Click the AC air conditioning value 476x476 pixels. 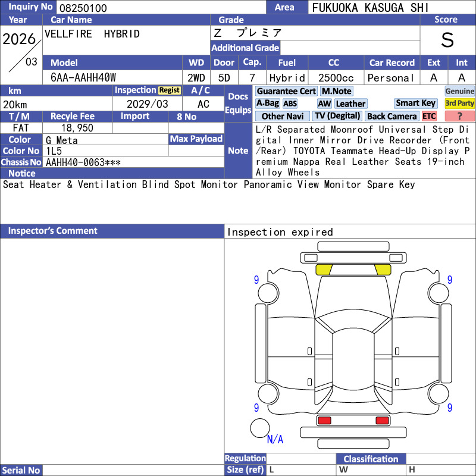pos(203,104)
